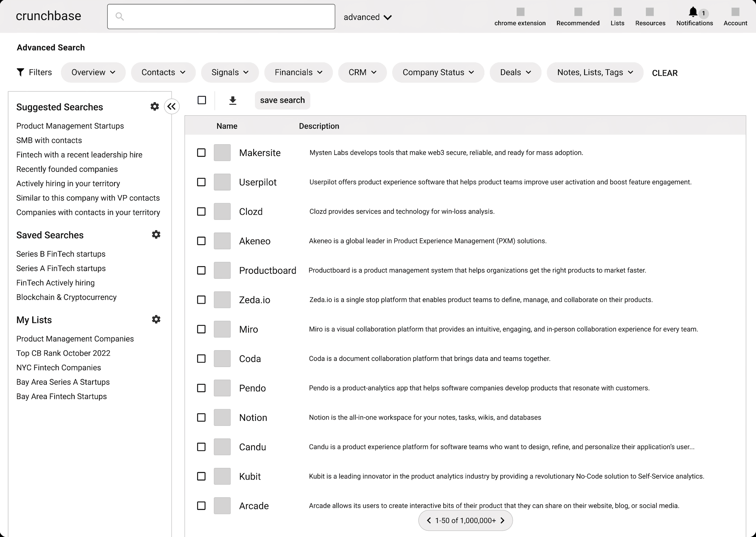Open the Account icon

coord(735,12)
